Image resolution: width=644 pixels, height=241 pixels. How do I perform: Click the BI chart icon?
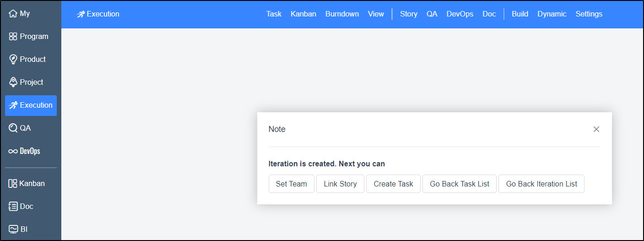[13, 229]
